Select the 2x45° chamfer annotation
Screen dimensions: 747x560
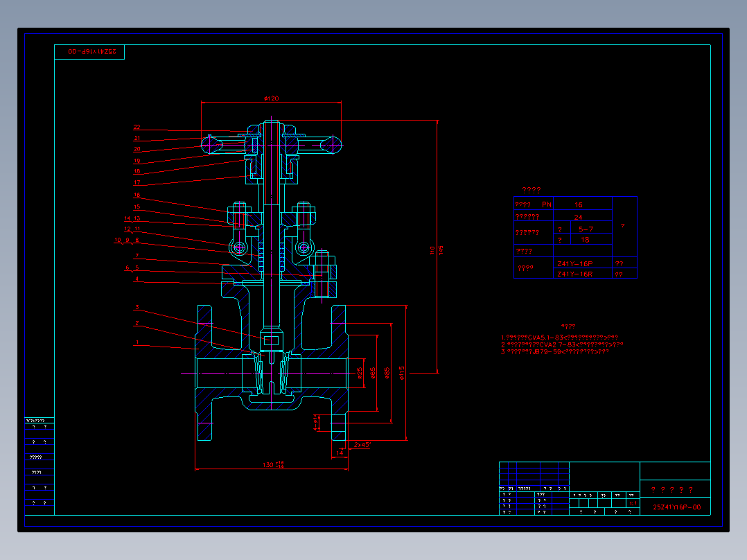362,444
